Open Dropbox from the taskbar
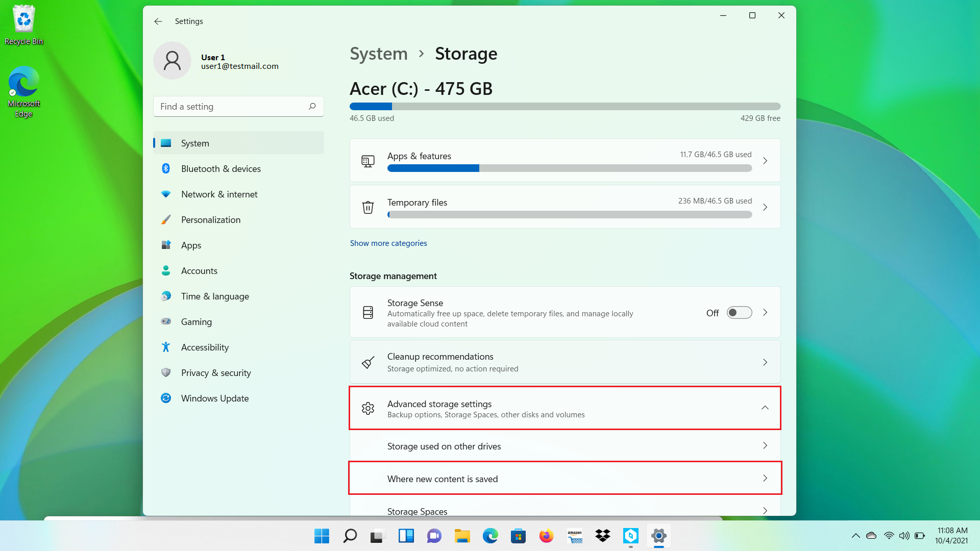Screen dimensions: 980x551 602,536
